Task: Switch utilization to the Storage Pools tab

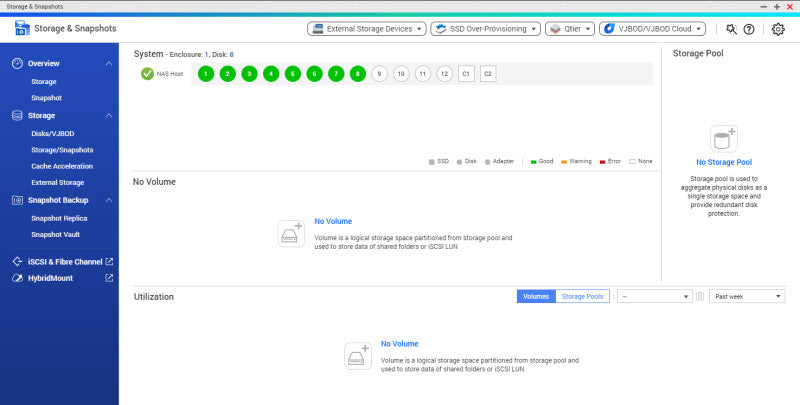Action: click(582, 296)
